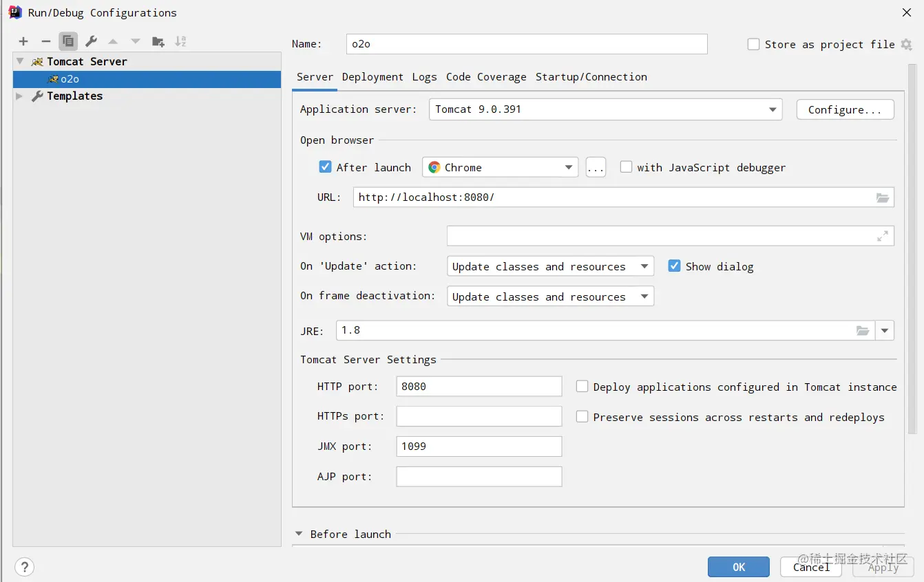Open On 'Update' action dropdown

pyautogui.click(x=550, y=266)
